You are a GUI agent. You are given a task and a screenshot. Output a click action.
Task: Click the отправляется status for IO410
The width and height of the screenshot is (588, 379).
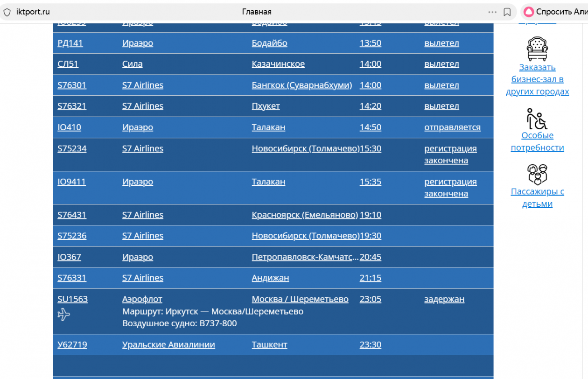pyautogui.click(x=452, y=127)
